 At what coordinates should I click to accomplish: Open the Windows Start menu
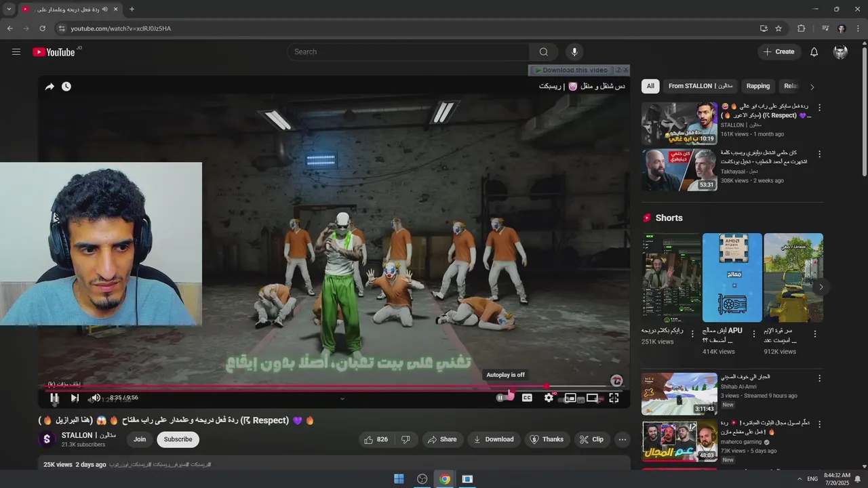coord(399,479)
